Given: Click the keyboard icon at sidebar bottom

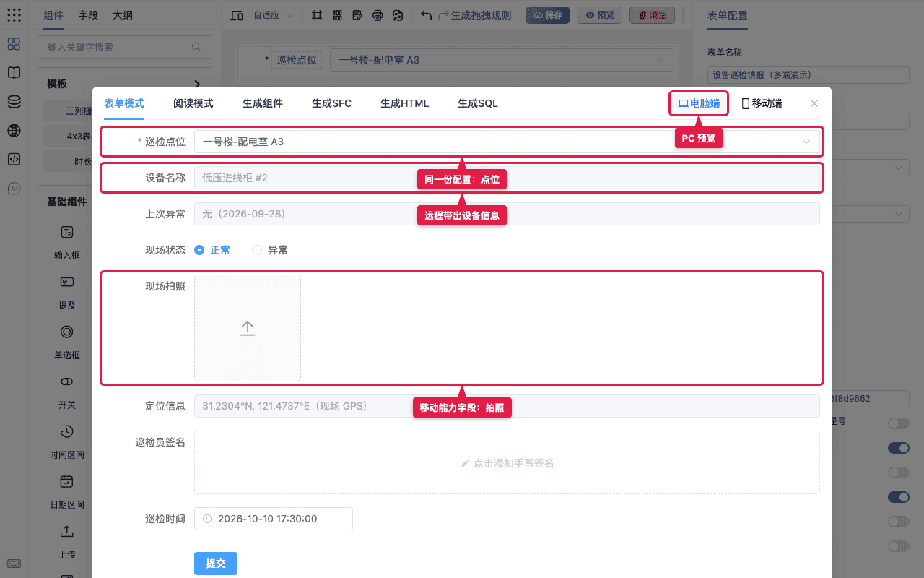Looking at the screenshot, I should tap(14, 564).
